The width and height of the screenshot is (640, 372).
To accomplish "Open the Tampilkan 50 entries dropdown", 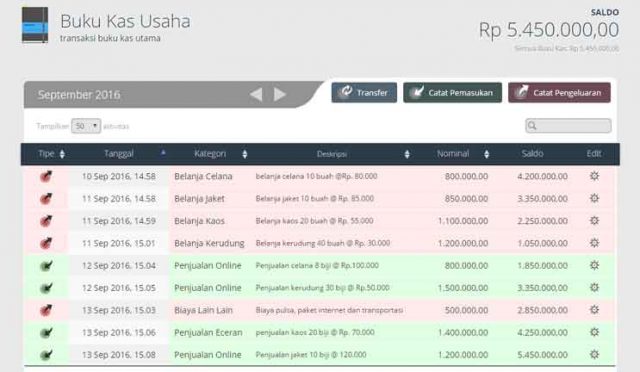I will pos(86,126).
